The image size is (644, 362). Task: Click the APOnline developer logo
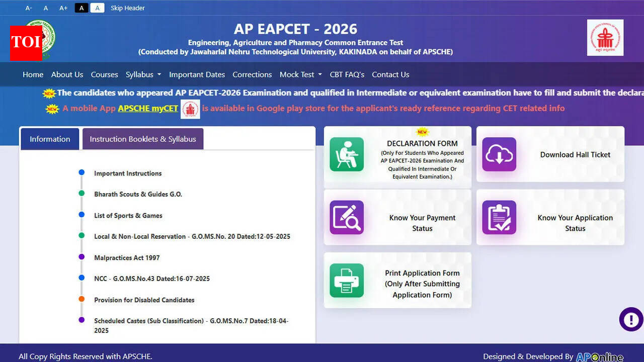click(x=600, y=357)
